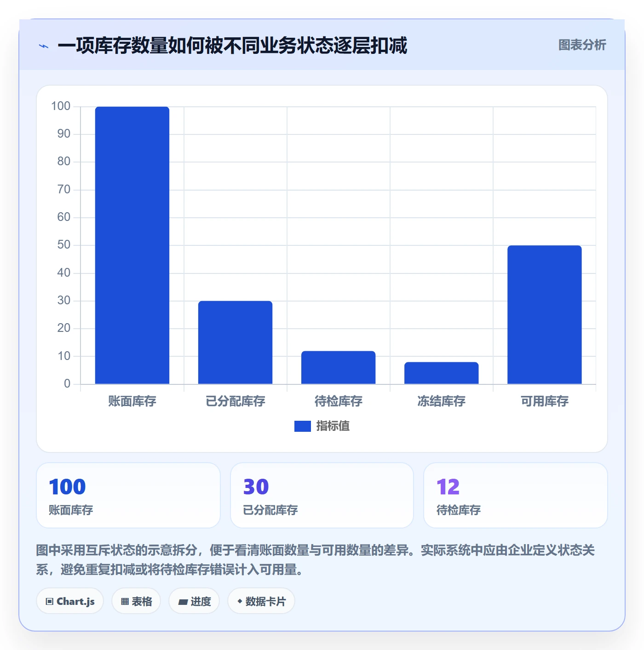The width and height of the screenshot is (644, 650).
Task: Click the y-axis value 50
Action: click(64, 245)
